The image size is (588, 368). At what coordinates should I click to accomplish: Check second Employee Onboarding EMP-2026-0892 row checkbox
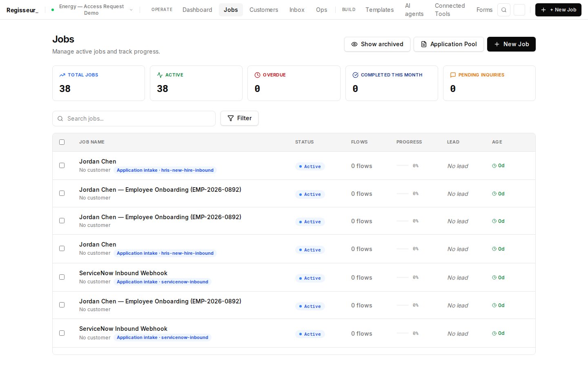tap(62, 221)
